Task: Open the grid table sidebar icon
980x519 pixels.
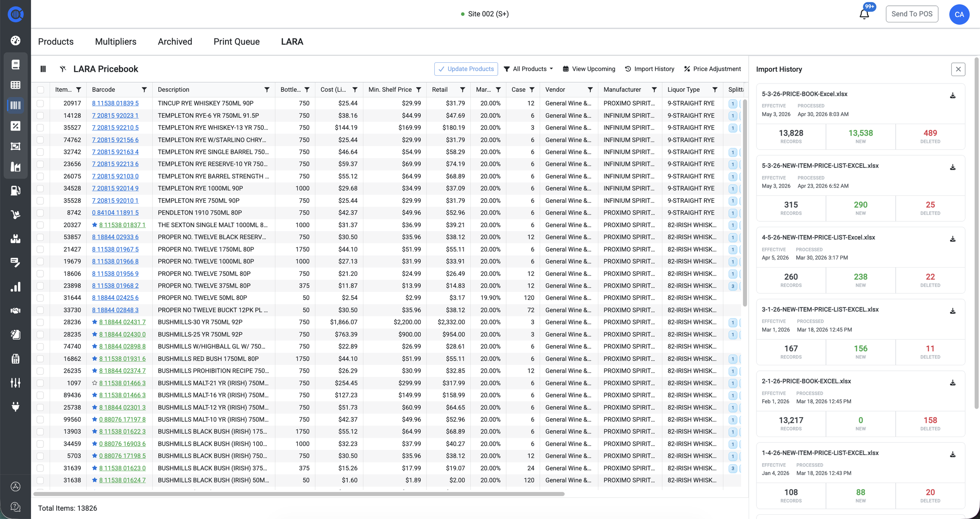Action: 15,85
